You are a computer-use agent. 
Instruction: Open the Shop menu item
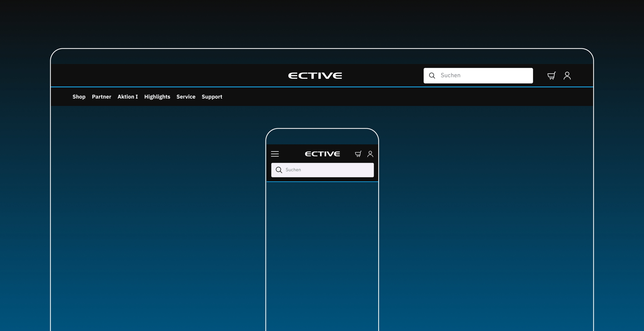(x=79, y=97)
